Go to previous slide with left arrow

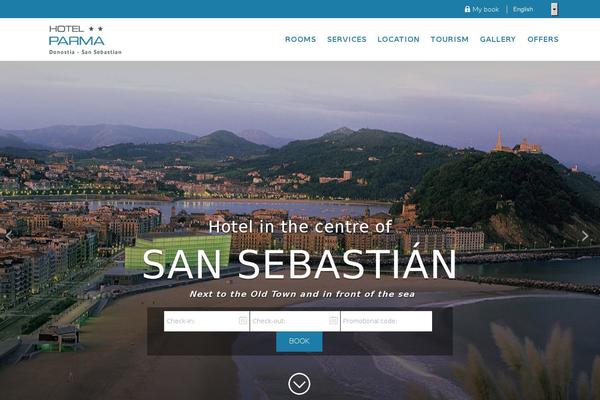tap(9, 236)
